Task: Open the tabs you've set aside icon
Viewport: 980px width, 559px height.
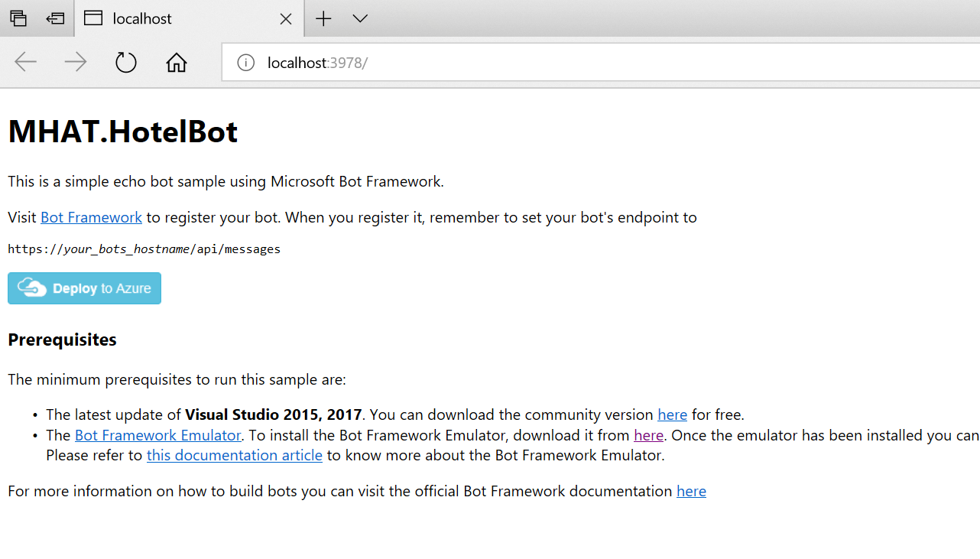Action: click(18, 18)
